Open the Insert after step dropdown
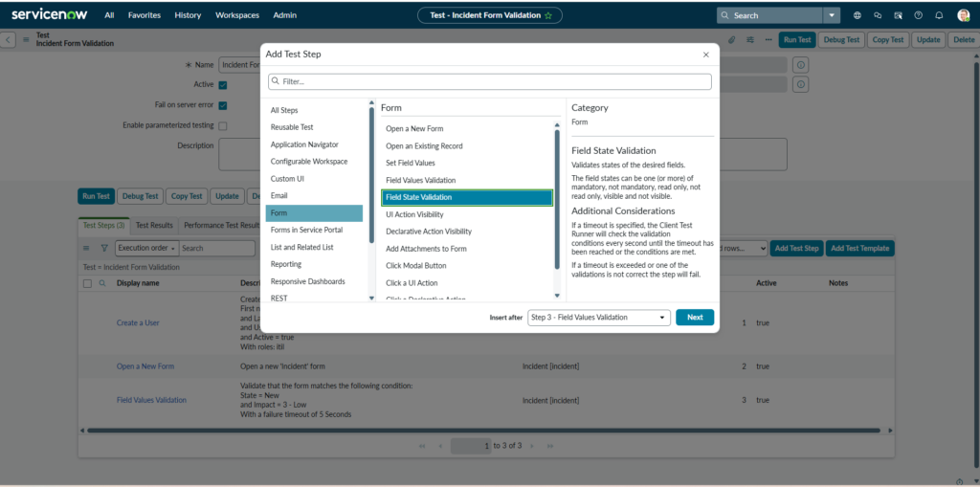The height and width of the screenshot is (487, 980). pos(598,318)
